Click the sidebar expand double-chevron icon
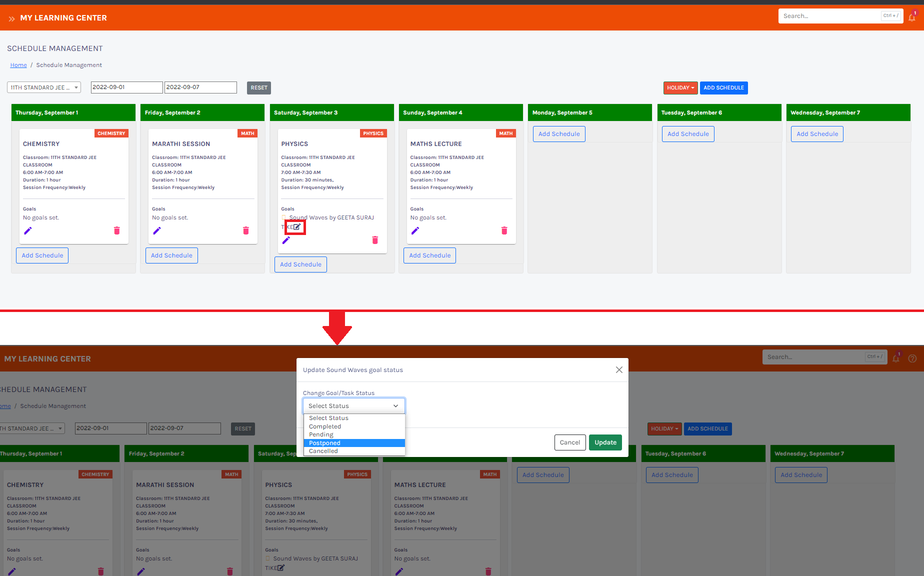This screenshot has width=924, height=576. (11, 18)
